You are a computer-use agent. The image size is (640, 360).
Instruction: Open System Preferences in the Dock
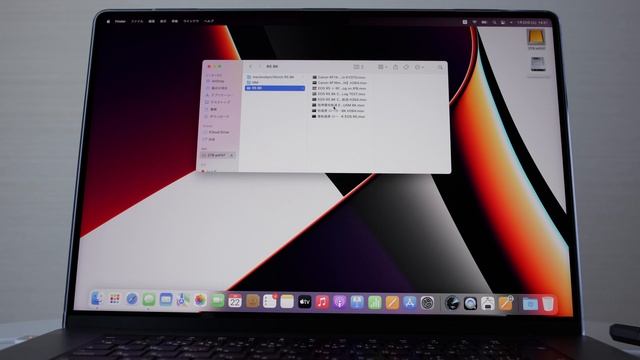tap(427, 303)
